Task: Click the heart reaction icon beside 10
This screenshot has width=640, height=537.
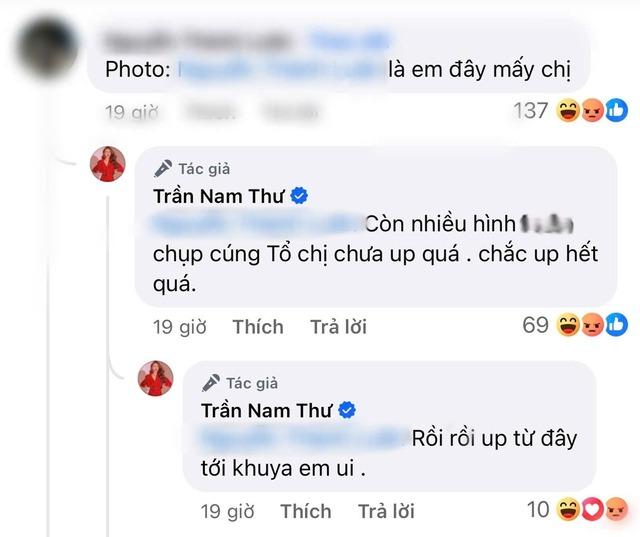Action: click(x=593, y=509)
